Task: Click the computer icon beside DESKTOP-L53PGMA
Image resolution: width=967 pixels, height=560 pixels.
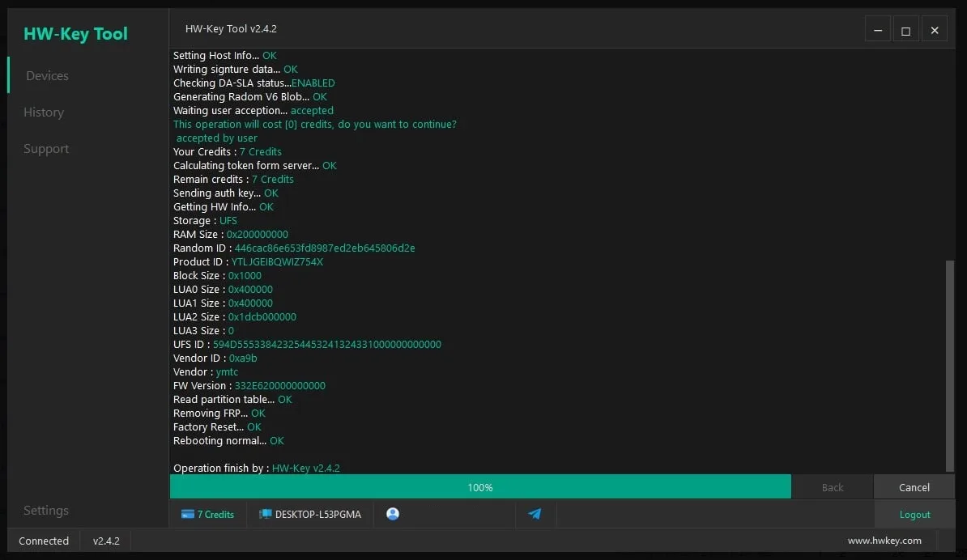Action: (265, 514)
